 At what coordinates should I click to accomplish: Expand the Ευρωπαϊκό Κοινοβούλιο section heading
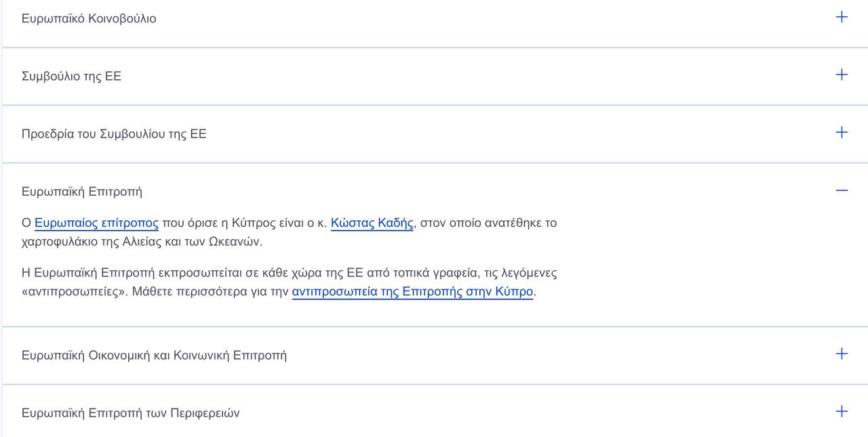point(89,18)
